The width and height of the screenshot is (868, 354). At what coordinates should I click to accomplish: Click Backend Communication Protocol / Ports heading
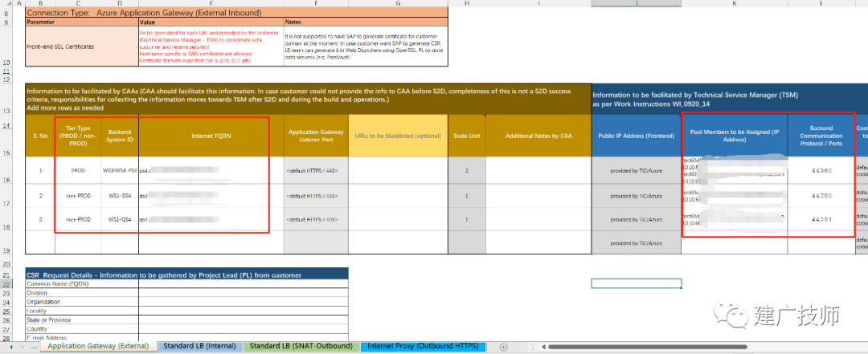click(821, 136)
